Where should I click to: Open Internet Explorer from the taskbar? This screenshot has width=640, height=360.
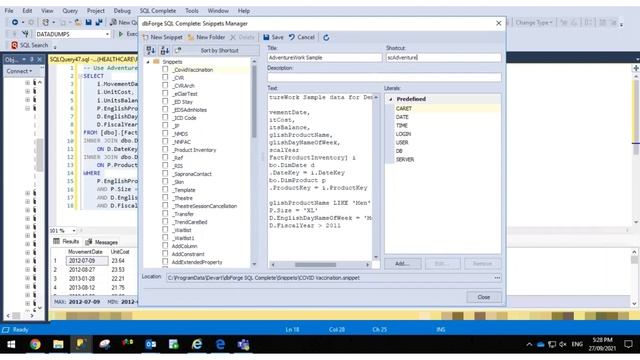[197, 344]
